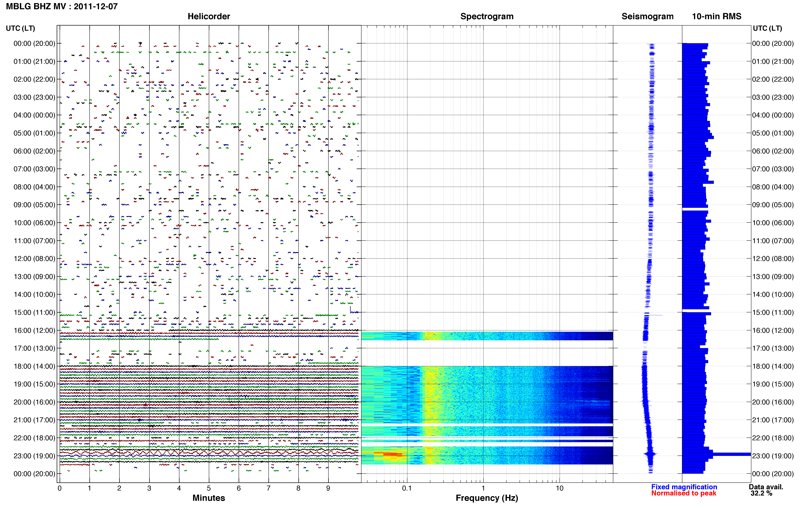Click '03:00 (23:00)' on the helicorder time axis
This screenshot has width=812, height=508.
click(34, 97)
